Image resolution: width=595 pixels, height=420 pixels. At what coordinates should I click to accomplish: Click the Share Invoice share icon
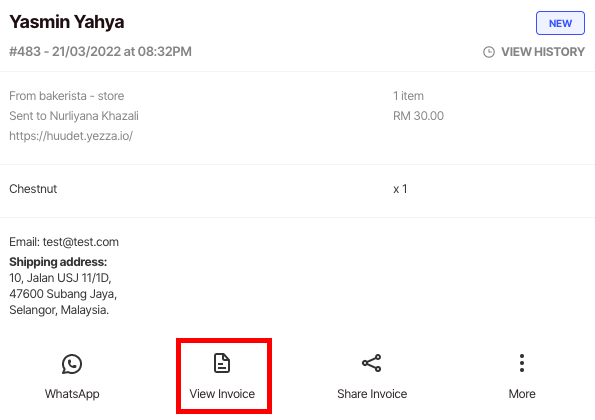click(x=371, y=363)
